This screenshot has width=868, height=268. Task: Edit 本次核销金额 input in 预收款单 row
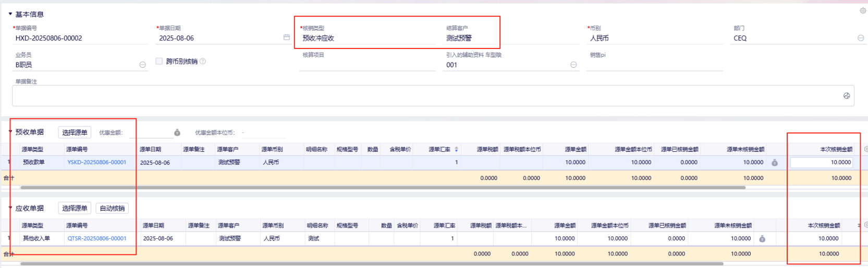[x=822, y=163]
